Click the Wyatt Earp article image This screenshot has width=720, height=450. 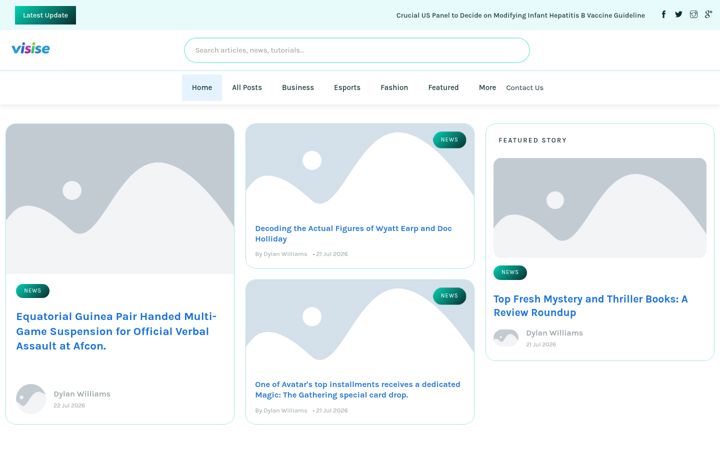coord(360,168)
